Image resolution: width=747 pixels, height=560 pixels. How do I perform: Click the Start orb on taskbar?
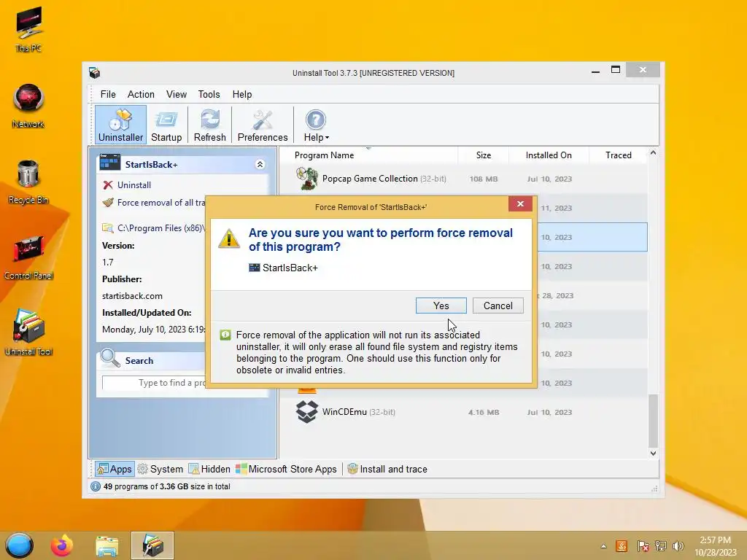click(20, 545)
